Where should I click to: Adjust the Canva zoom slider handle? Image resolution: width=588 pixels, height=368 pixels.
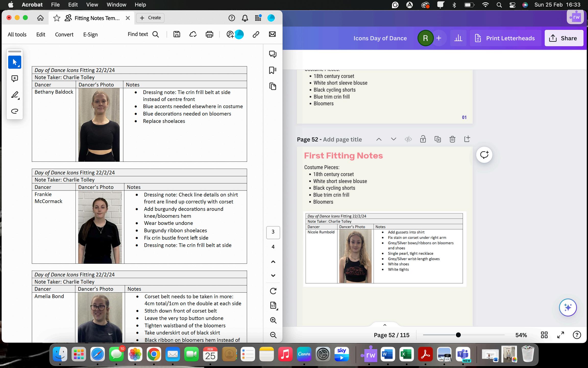coord(458,335)
